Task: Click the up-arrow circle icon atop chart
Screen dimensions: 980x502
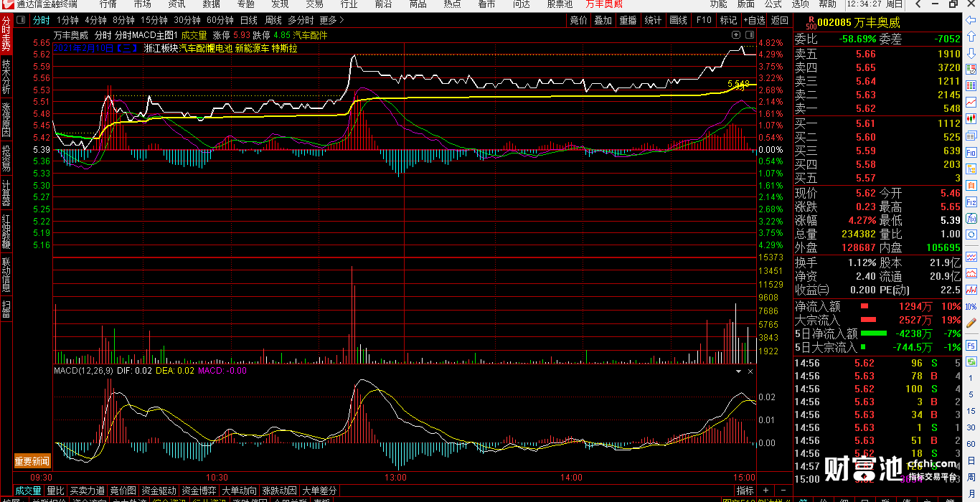Action: pyautogui.click(x=736, y=34)
